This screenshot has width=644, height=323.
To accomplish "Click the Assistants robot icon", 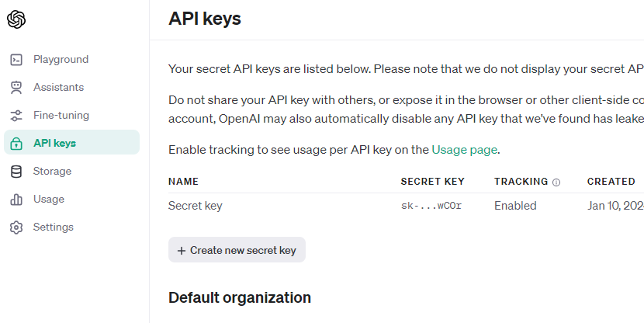I will point(16,88).
